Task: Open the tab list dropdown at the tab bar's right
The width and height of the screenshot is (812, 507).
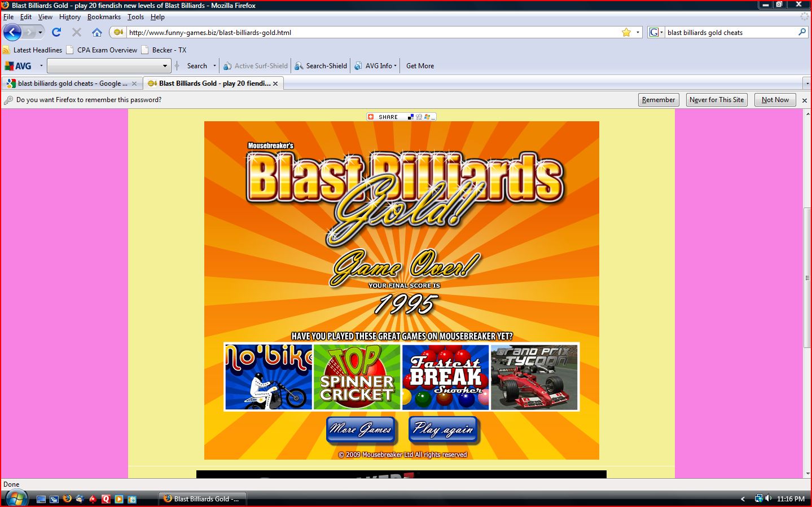Action: pos(807,83)
